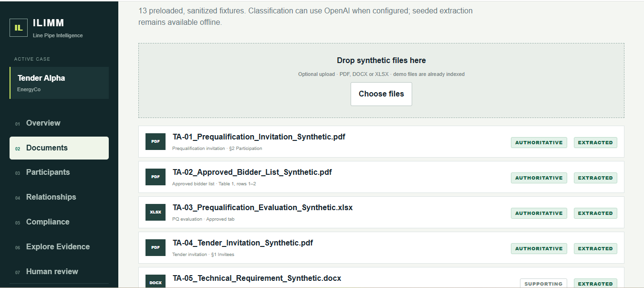The image size is (644, 288).
Task: Click the EXTRACTED badge on TA-04 row
Action: [595, 248]
